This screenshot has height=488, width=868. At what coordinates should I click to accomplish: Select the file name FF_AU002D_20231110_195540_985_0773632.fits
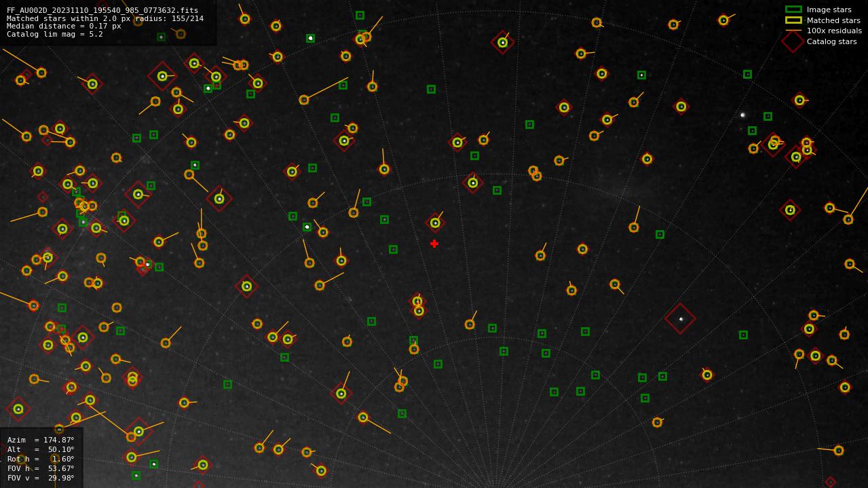point(102,10)
